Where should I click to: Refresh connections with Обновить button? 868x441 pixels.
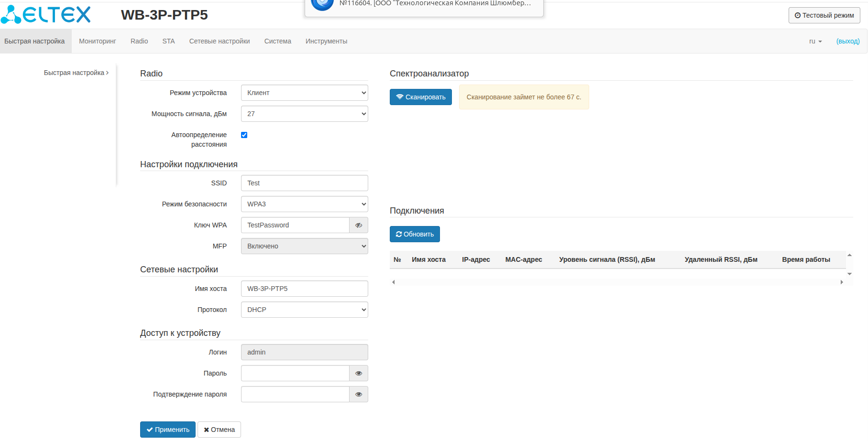tap(415, 234)
